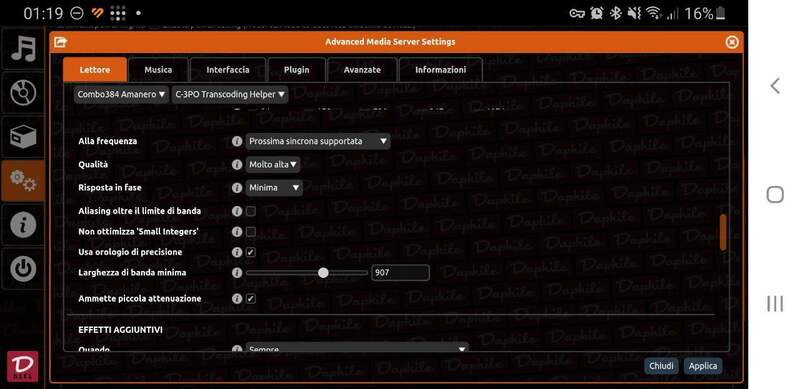Open the Minima phase response dropdown
Viewport: 800px width, 389px height.
(274, 187)
